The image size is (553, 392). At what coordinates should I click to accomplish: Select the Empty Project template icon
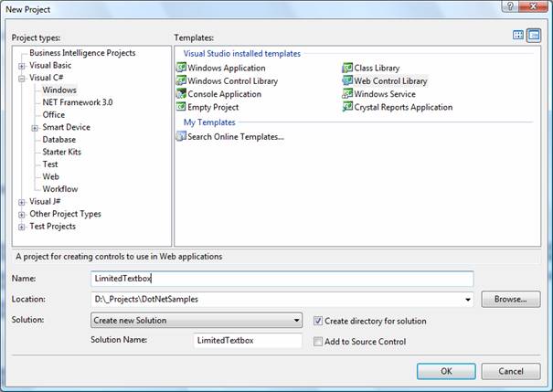181,107
